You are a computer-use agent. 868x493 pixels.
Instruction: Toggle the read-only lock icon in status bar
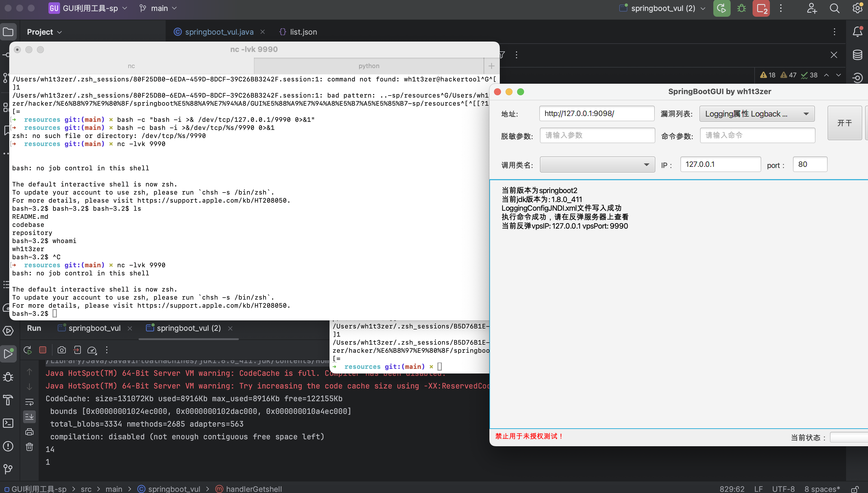pyautogui.click(x=855, y=489)
